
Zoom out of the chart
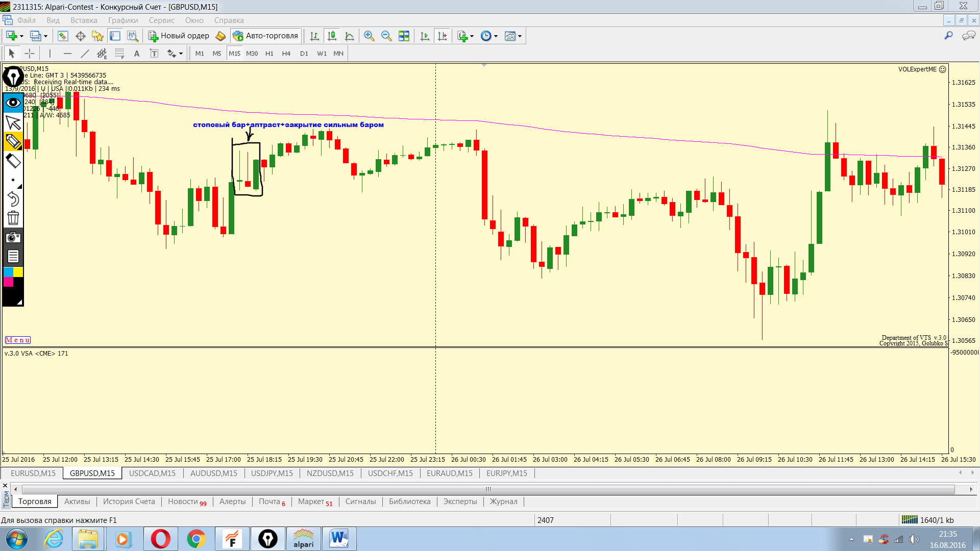pyautogui.click(x=386, y=36)
